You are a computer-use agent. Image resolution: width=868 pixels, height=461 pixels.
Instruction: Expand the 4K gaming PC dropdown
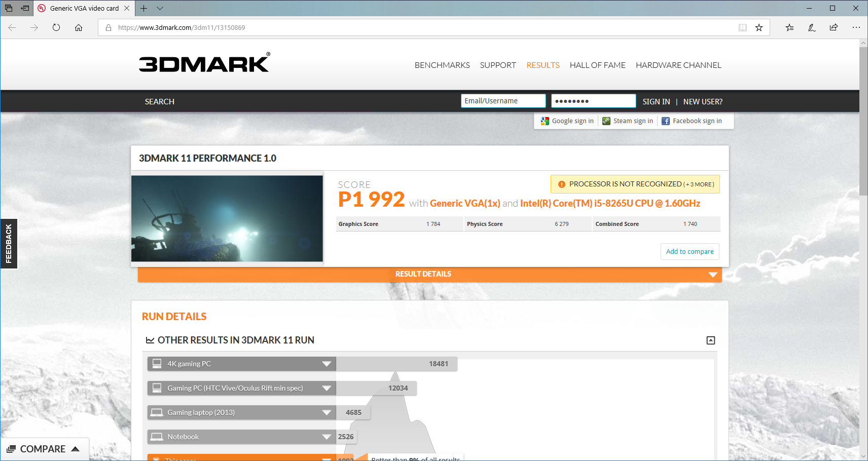click(327, 364)
